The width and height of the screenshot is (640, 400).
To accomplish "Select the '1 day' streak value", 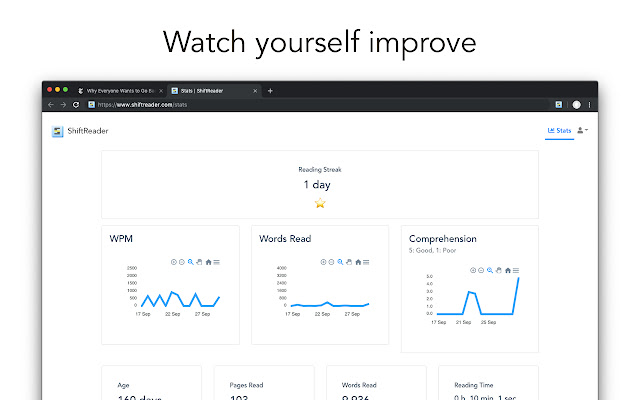I will 317,185.
